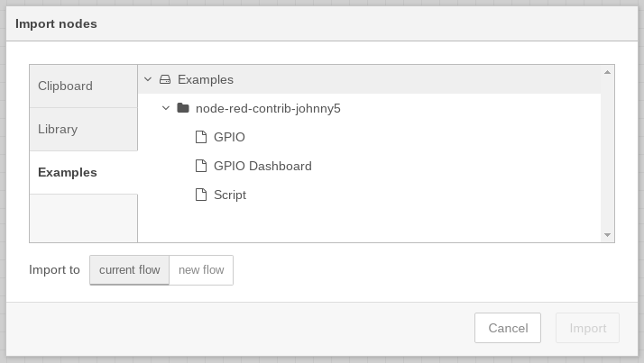Click the scrollbar up arrow
The height and width of the screenshot is (363, 644).
pos(607,72)
